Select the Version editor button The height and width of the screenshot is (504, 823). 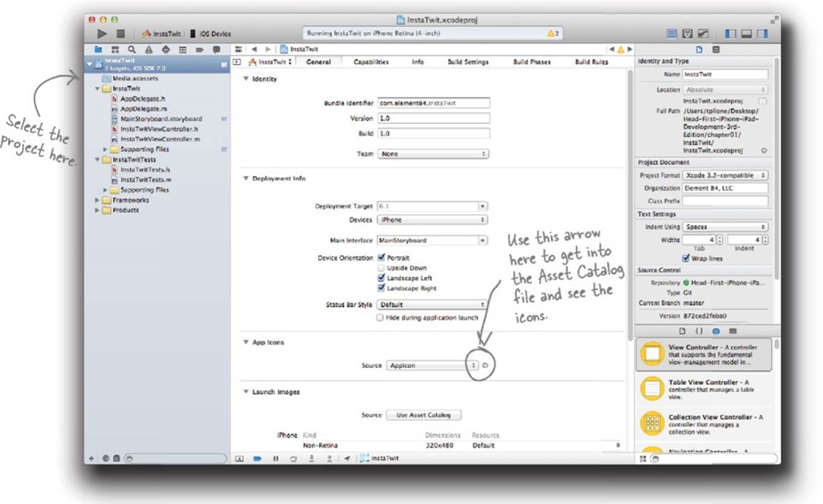[702, 34]
